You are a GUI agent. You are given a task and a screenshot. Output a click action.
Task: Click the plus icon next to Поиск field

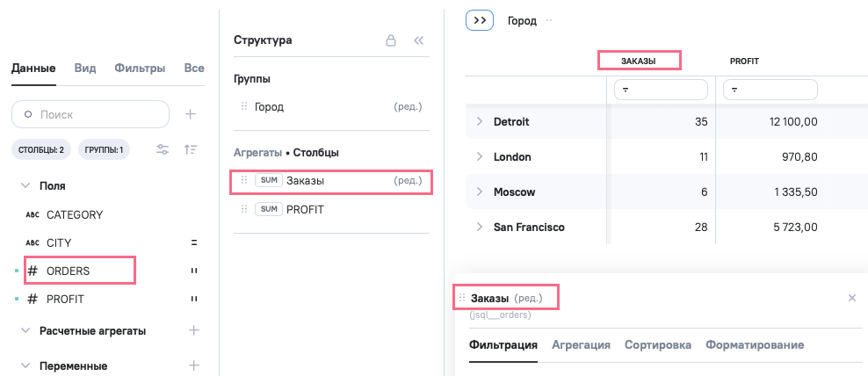pyautogui.click(x=191, y=114)
